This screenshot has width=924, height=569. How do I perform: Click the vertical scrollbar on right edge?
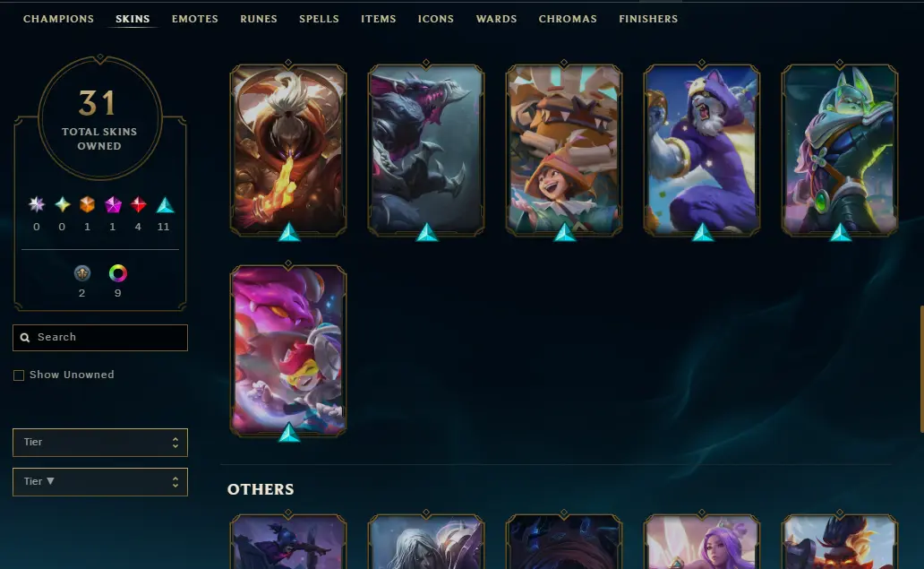click(x=921, y=369)
